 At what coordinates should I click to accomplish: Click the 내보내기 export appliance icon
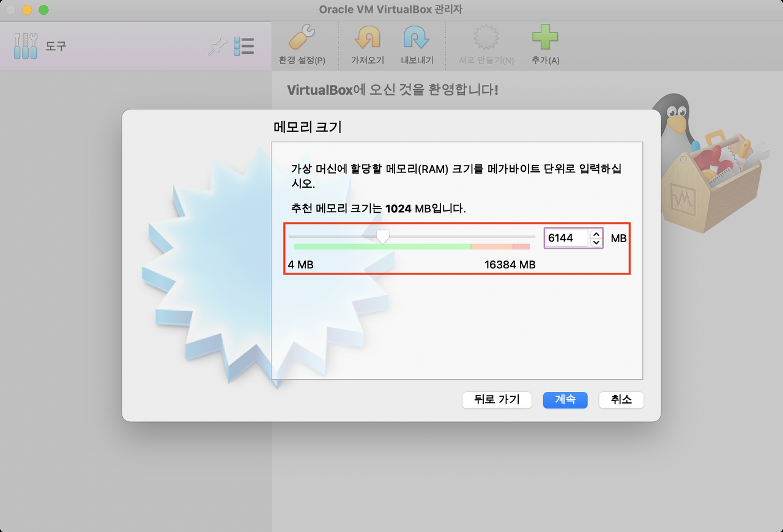click(417, 38)
